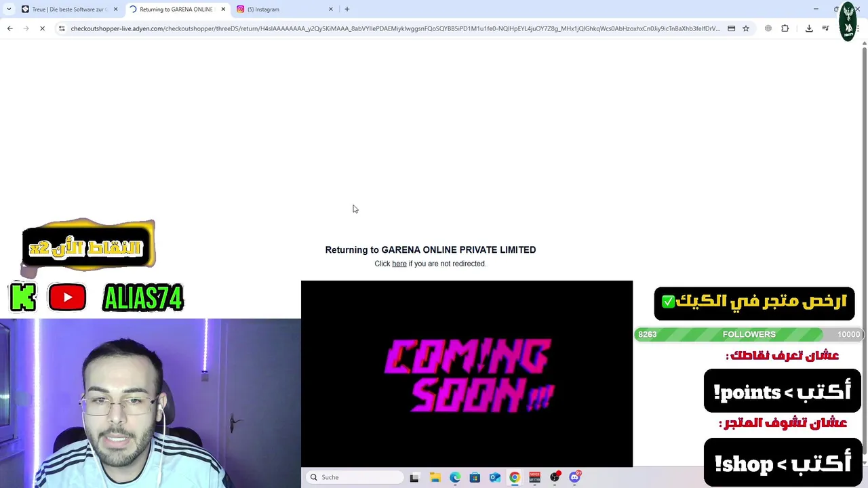Minimize the Chrome window
The height and width of the screenshot is (488, 868).
click(816, 9)
